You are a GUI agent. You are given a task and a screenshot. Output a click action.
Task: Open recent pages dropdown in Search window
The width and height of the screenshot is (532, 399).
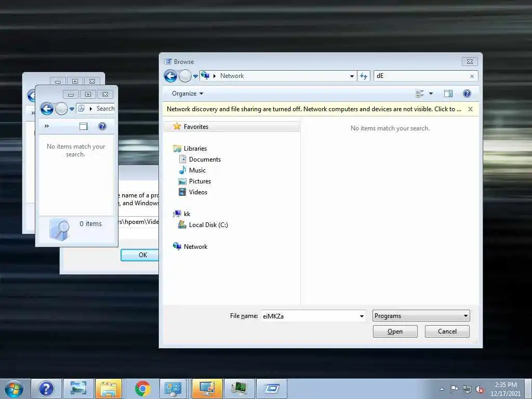click(72, 109)
